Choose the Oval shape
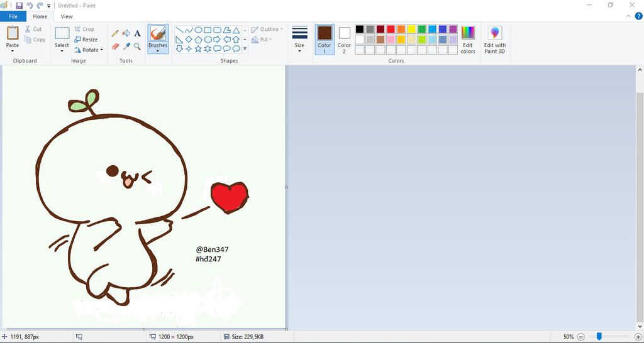This screenshot has width=644, height=343. [x=198, y=30]
